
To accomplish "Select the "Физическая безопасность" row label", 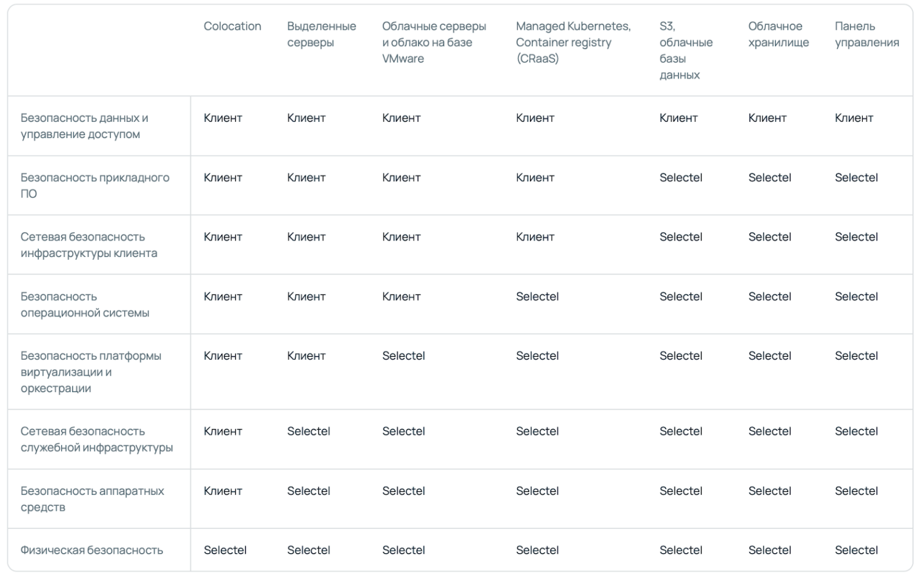I will [91, 550].
